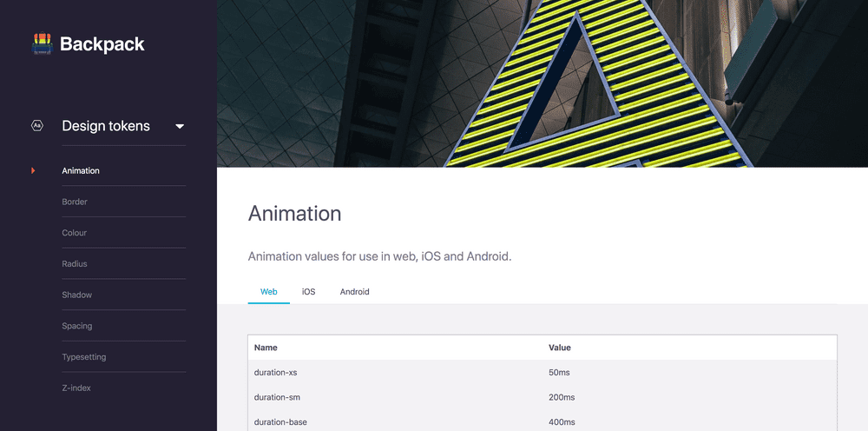
Task: Expand the Design tokens dropdown arrow
Action: point(180,127)
